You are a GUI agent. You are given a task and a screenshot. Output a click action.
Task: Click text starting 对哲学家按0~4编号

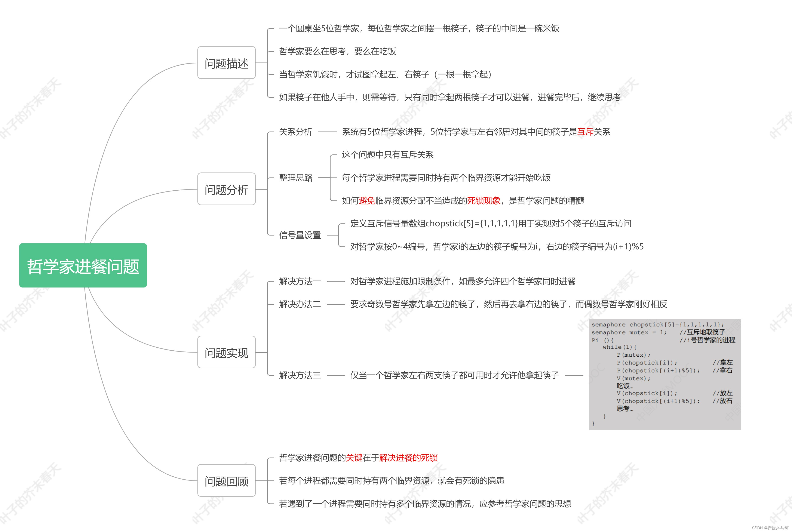pyautogui.click(x=497, y=247)
